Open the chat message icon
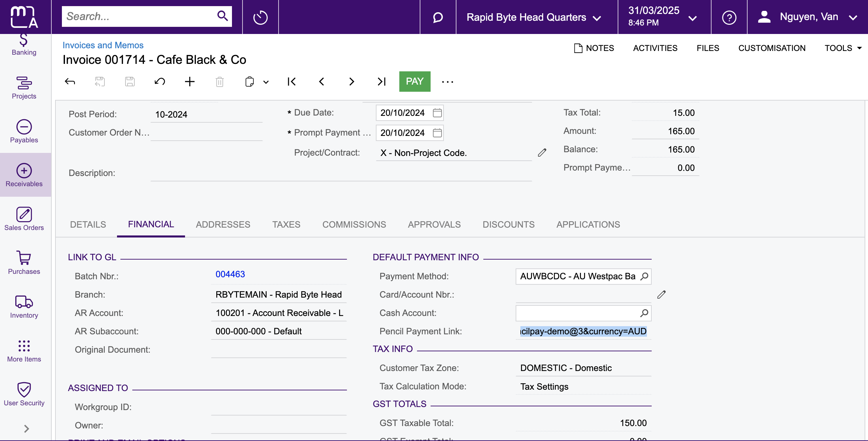 tap(438, 17)
